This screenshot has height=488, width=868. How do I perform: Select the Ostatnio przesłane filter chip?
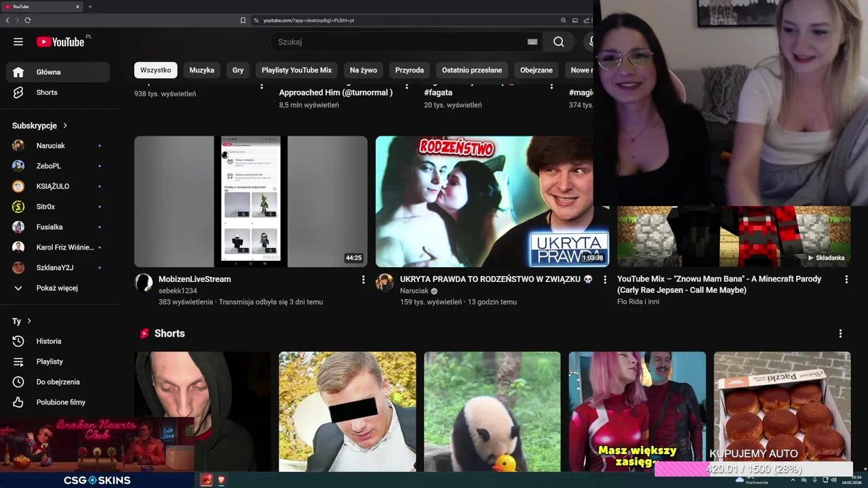(472, 70)
